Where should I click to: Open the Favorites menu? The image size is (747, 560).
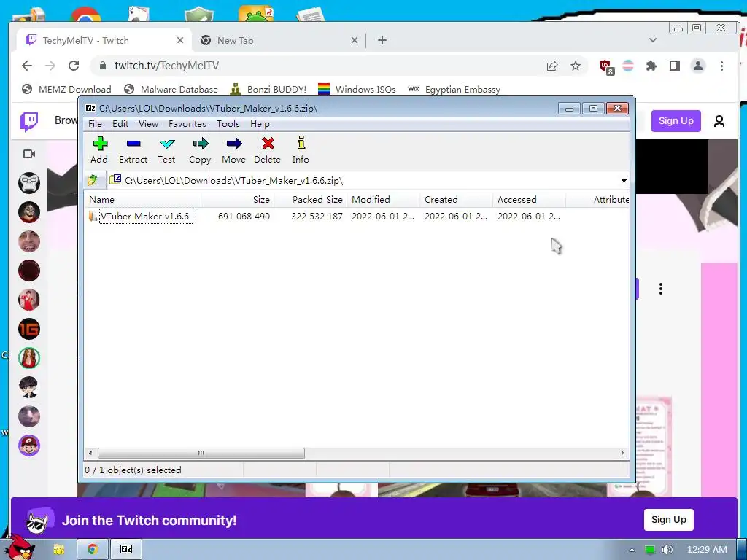(187, 124)
